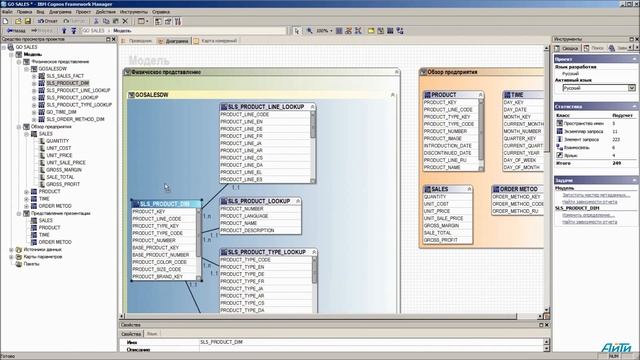The width and height of the screenshot is (640, 360).
Task: Collapse the GOSALESDW tree node
Action: (x=27, y=69)
